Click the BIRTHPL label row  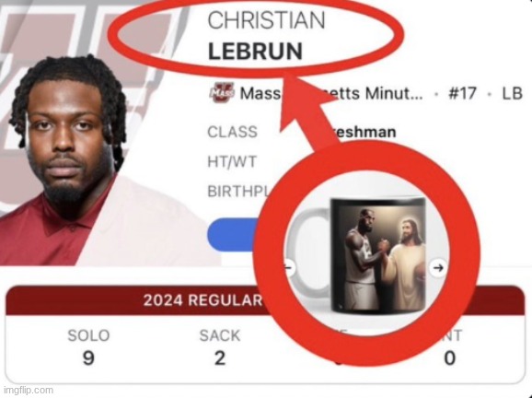[237, 192]
